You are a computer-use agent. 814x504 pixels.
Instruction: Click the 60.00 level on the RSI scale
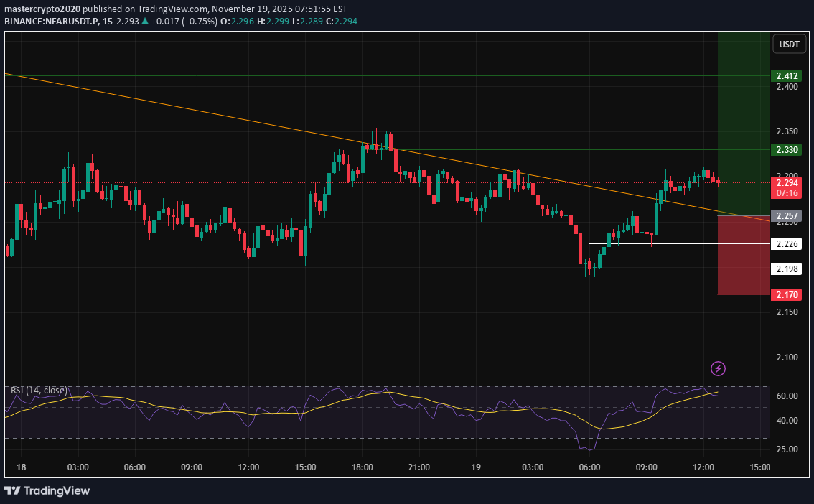click(x=787, y=396)
